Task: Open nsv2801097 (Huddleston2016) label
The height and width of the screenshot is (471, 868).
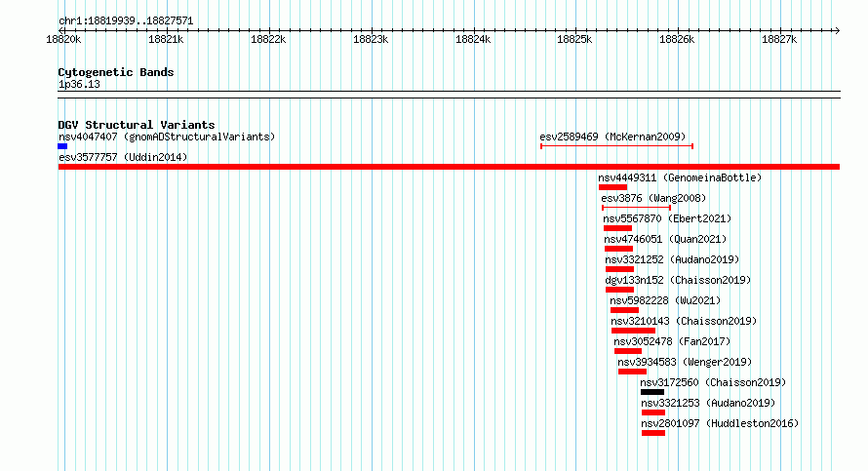Action: coord(720,423)
